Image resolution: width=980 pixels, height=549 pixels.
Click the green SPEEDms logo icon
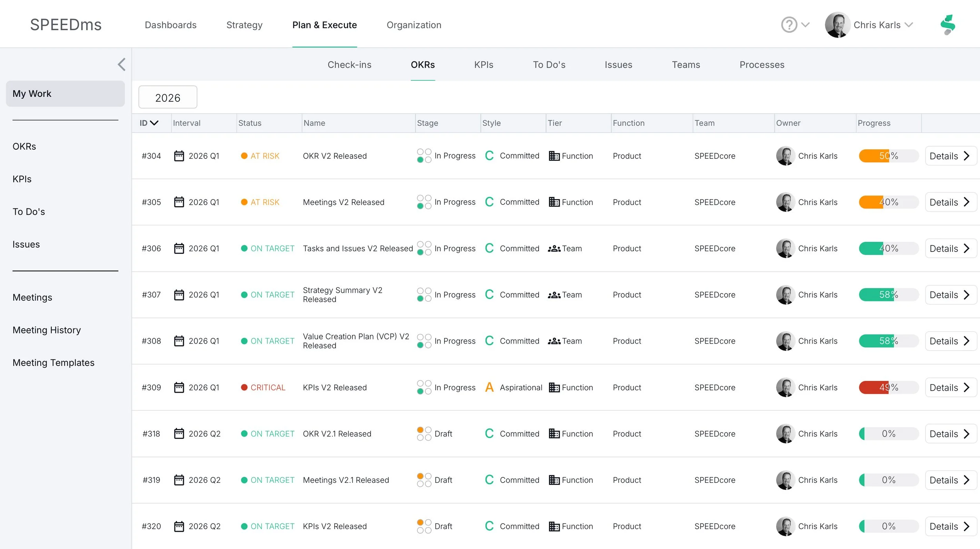click(x=948, y=25)
